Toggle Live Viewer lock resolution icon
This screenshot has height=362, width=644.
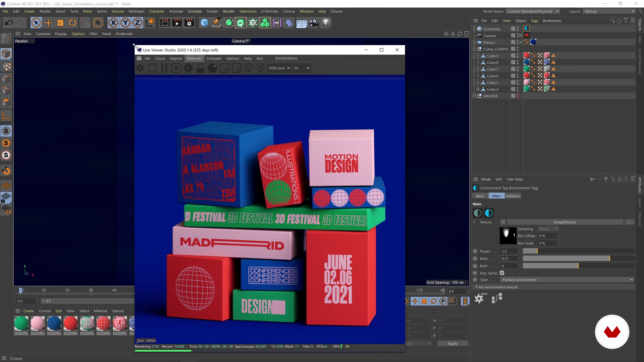(x=200, y=68)
